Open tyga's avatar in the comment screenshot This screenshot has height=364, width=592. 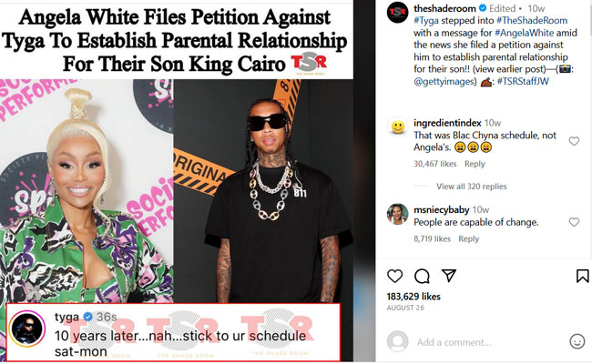tap(26, 329)
